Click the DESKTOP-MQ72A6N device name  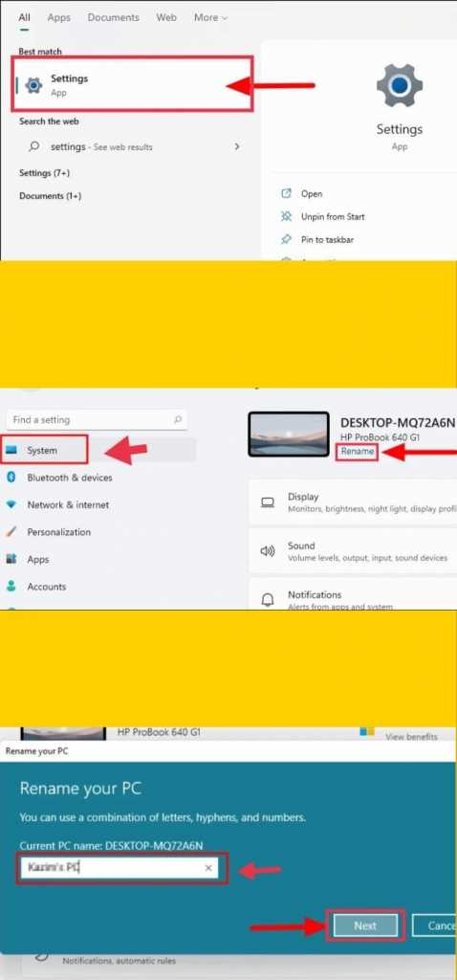coord(398,423)
